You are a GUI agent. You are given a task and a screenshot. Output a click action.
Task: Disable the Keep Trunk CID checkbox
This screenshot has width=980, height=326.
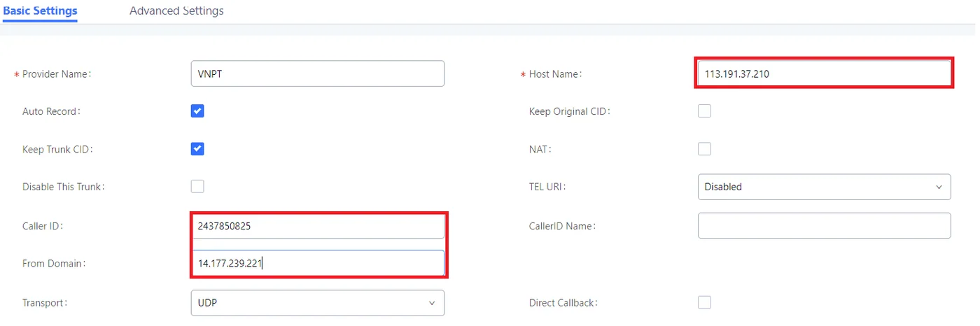[197, 149]
